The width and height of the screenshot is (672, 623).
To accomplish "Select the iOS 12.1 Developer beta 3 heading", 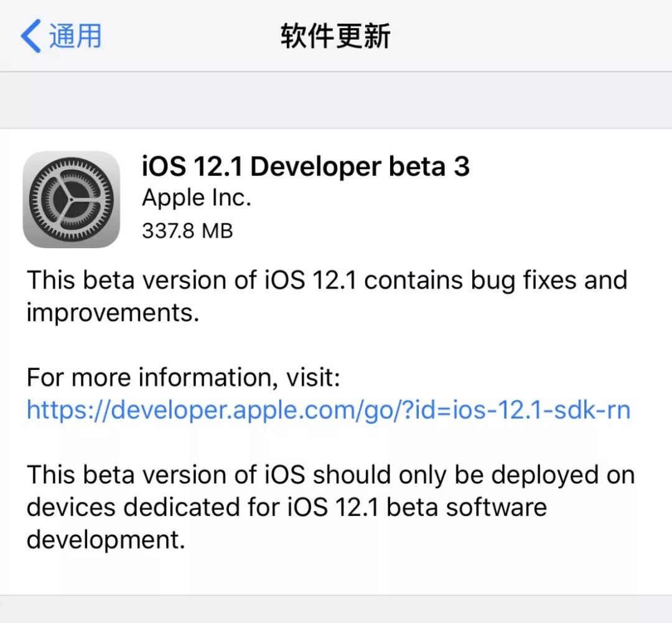I will coord(306,167).
